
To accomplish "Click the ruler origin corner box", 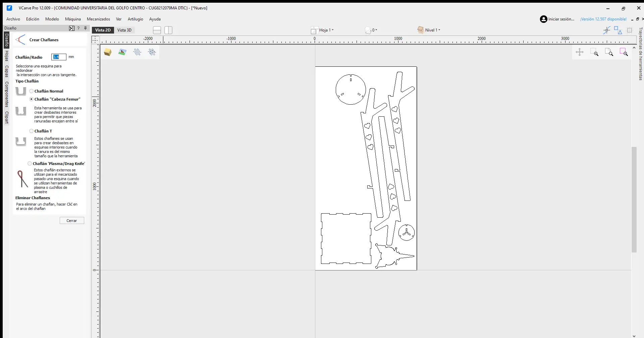I will pos(96,40).
